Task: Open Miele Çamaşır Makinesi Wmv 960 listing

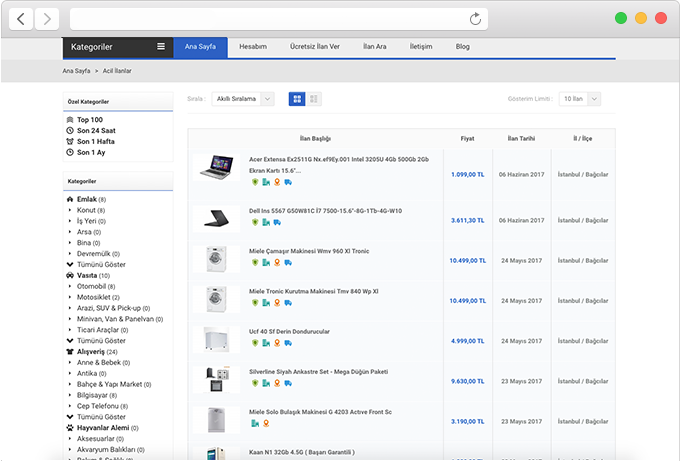Action: [308, 251]
